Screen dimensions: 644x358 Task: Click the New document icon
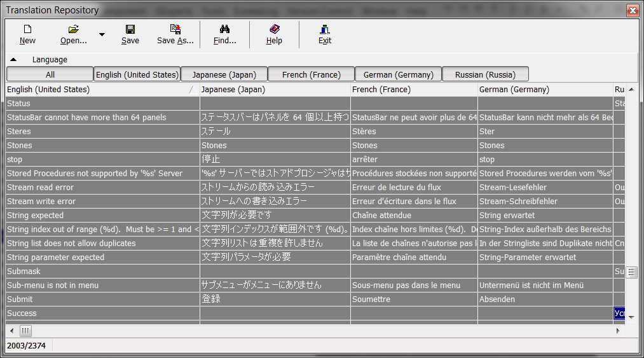coord(27,29)
